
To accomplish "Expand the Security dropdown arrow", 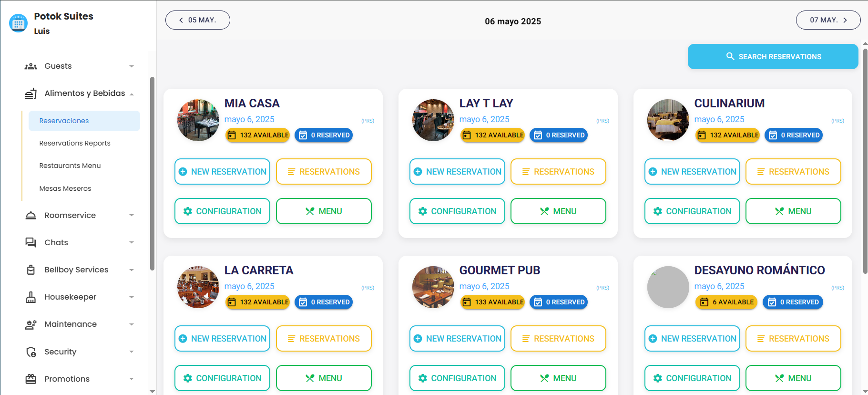I will (x=132, y=352).
